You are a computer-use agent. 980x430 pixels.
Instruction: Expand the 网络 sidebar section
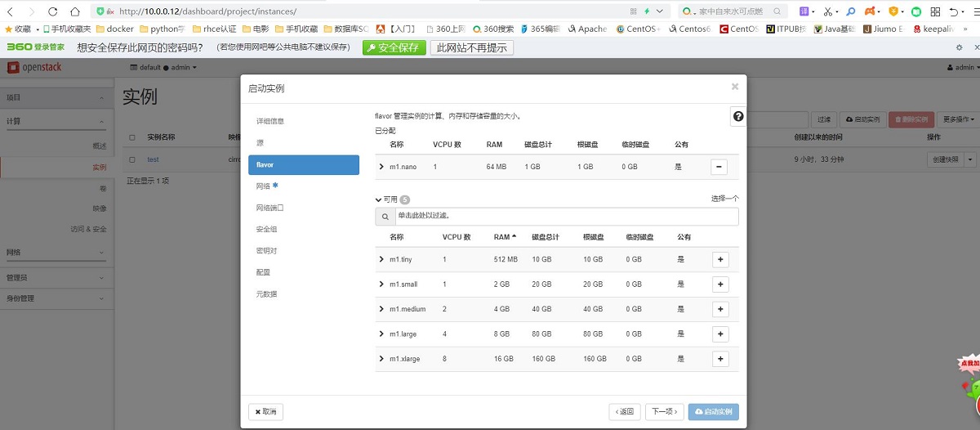pos(56,253)
